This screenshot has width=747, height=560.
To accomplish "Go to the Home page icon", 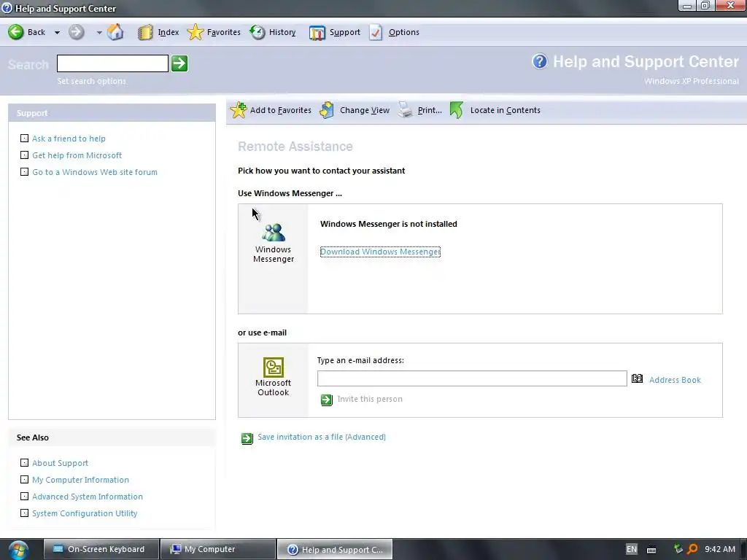I will [x=115, y=32].
